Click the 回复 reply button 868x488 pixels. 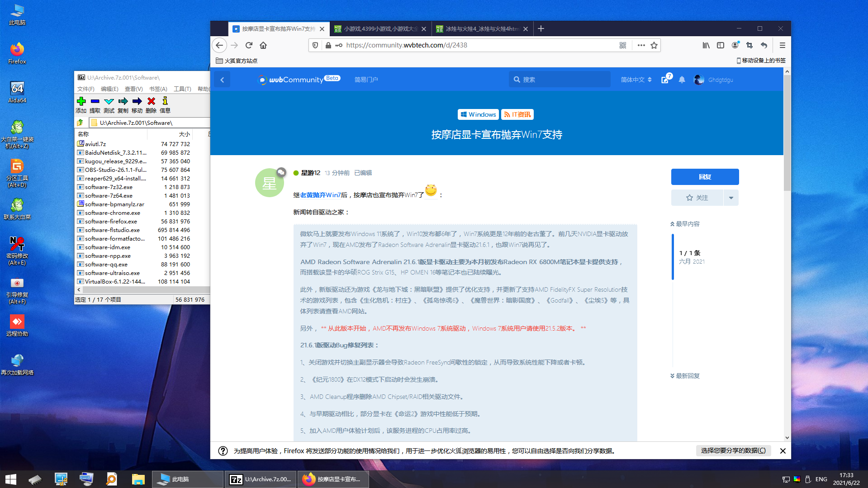(x=705, y=177)
